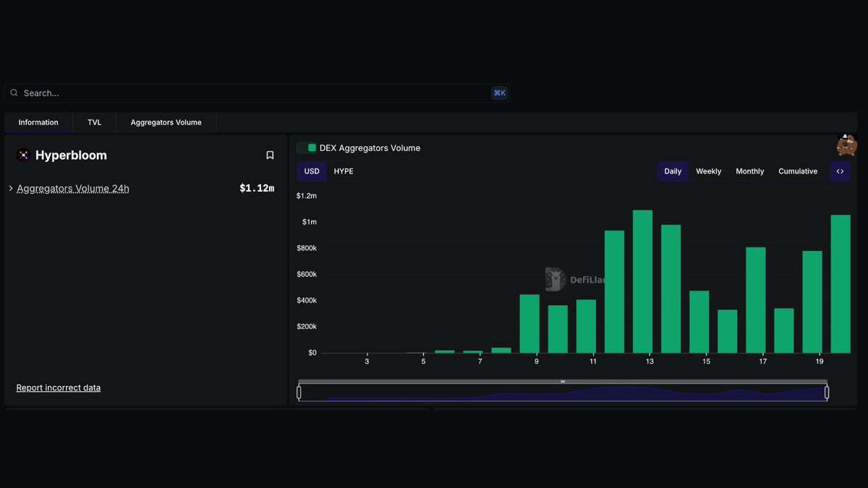Open Report incorrect data link
Viewport: 868px width, 488px height.
(59, 388)
